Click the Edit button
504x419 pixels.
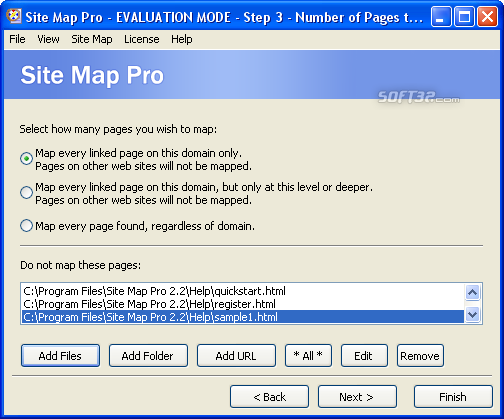(x=364, y=356)
